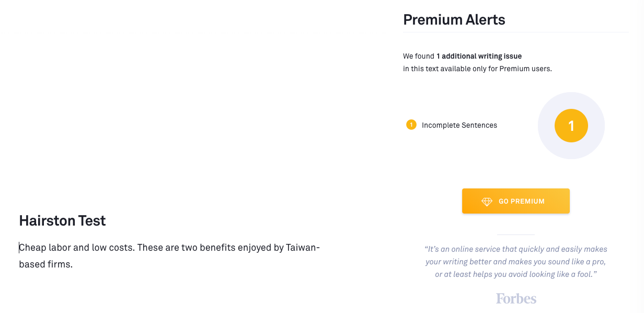Click the large yellow circle showing 1

click(571, 126)
